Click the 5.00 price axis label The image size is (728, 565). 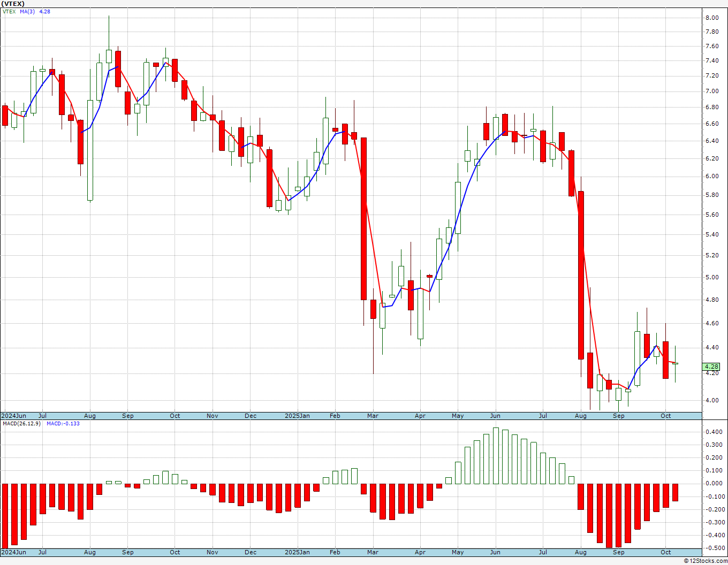[712, 278]
